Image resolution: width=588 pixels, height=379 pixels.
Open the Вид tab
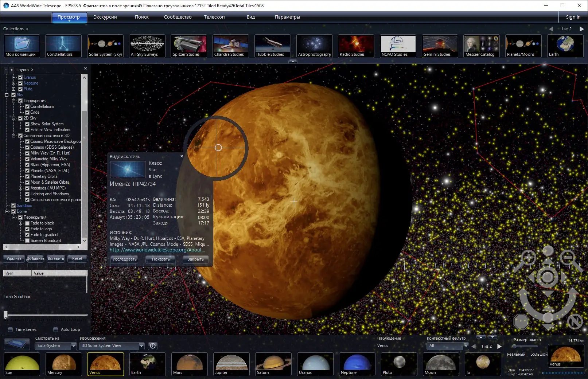coord(251,17)
